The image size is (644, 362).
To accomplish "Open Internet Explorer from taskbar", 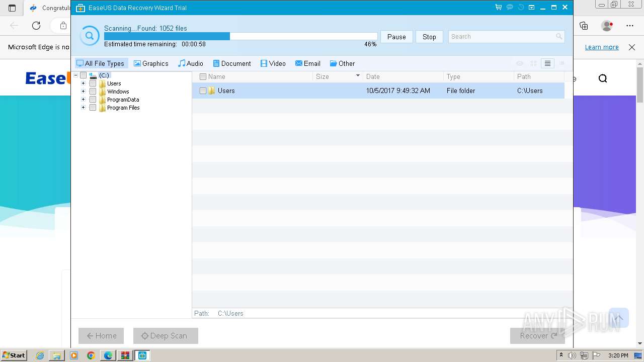I will click(40, 355).
